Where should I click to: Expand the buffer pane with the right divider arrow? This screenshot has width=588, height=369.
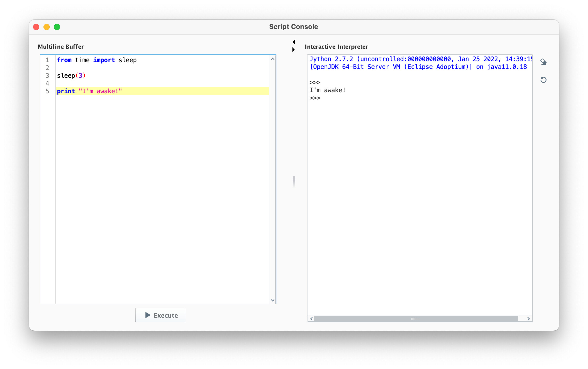click(293, 49)
